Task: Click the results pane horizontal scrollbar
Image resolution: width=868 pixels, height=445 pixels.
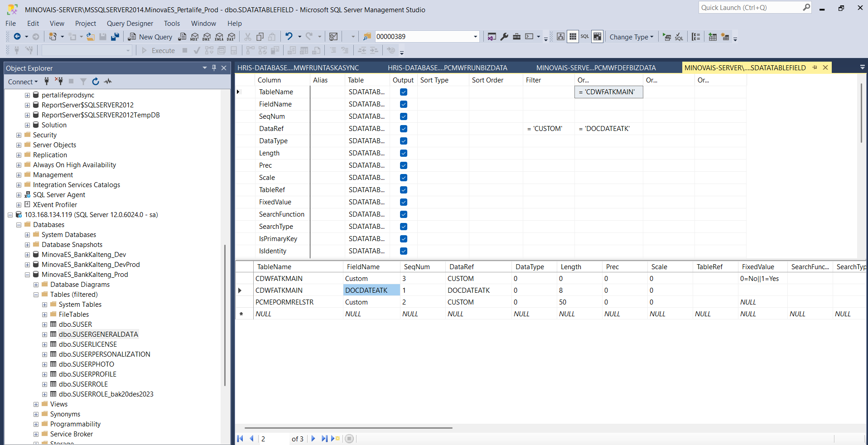Action: (348, 427)
